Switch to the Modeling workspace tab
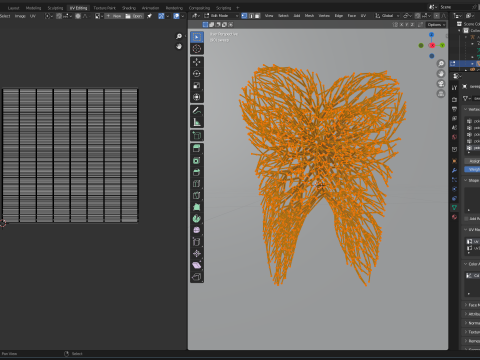The width and height of the screenshot is (480, 360). point(33,8)
